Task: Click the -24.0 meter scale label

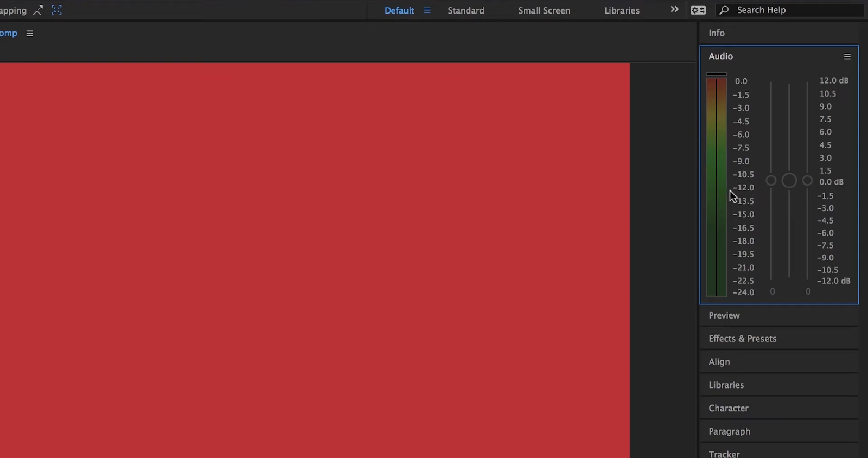Action: [x=743, y=292]
